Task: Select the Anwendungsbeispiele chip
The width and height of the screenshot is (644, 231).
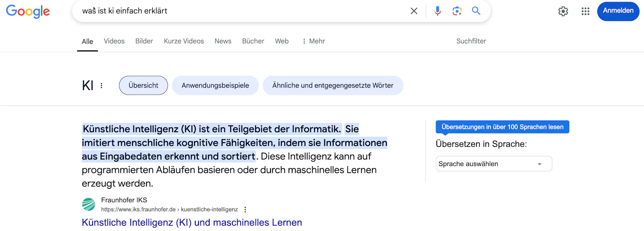Action: click(x=215, y=86)
